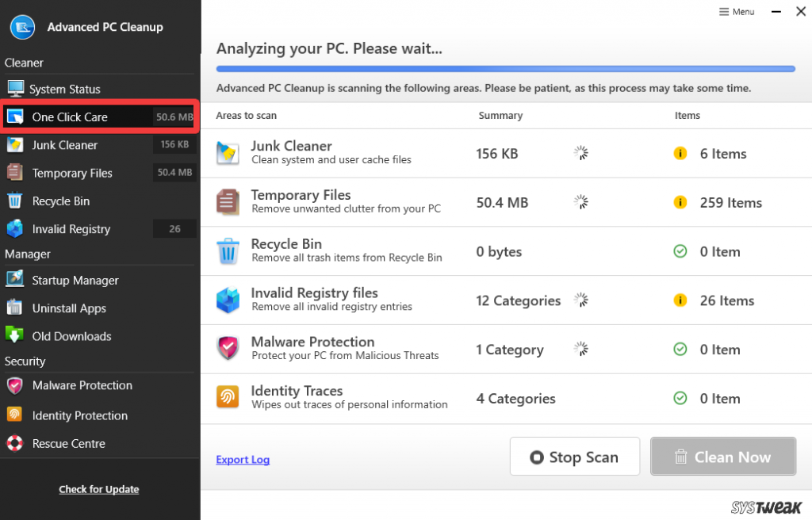Click the One Click Care sidebar icon
This screenshot has width=812, height=520.
coord(15,117)
